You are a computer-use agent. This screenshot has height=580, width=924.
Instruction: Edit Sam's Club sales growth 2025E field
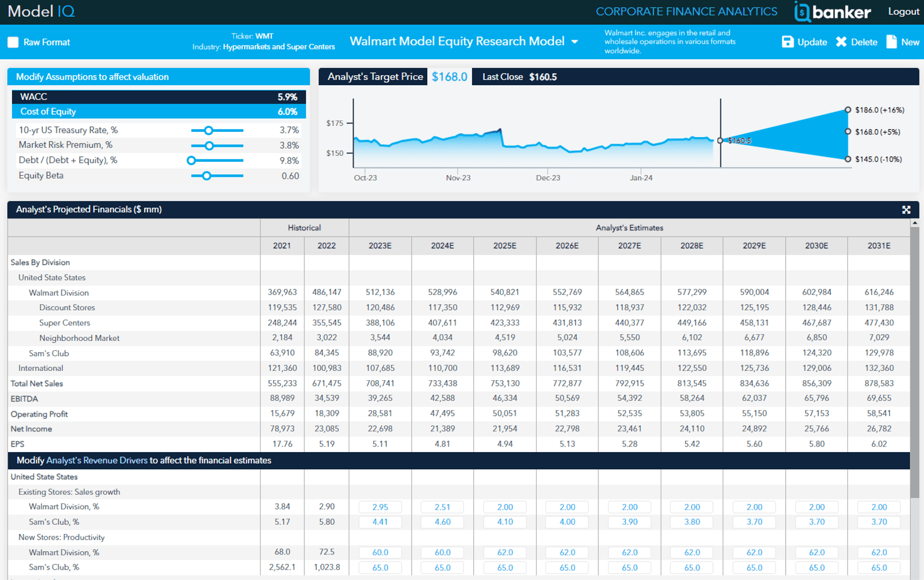pos(505,522)
